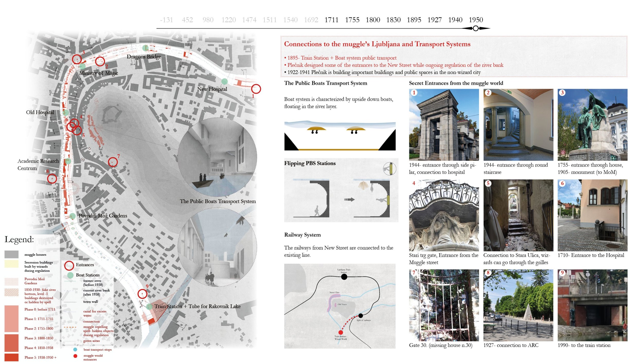Select the Dragons Bridge boat station dot

tap(145, 48)
